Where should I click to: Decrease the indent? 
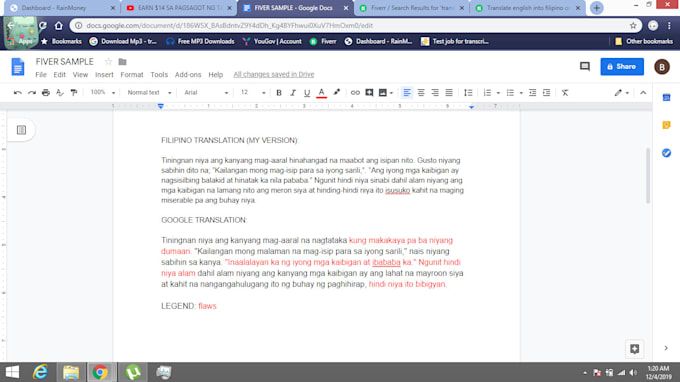[x=533, y=92]
